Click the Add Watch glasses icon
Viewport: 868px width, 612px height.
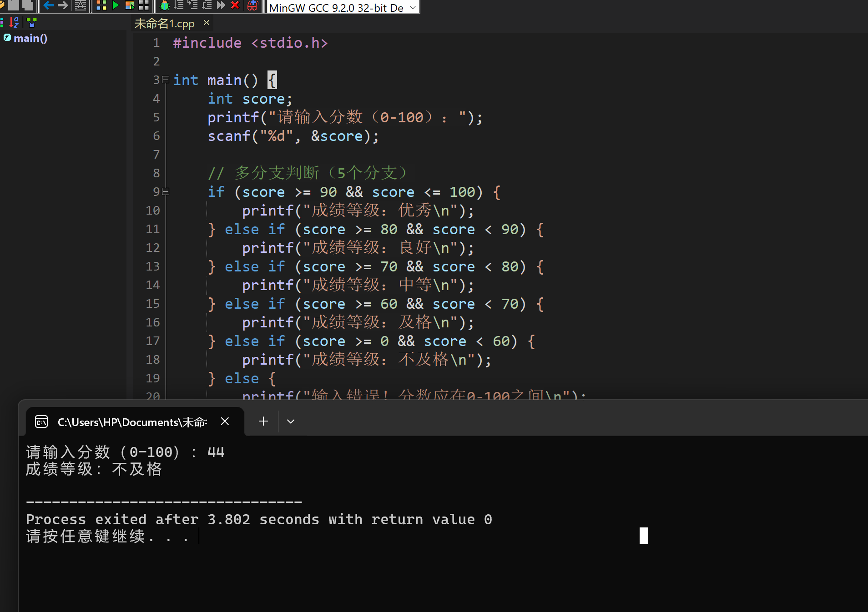tap(252, 5)
